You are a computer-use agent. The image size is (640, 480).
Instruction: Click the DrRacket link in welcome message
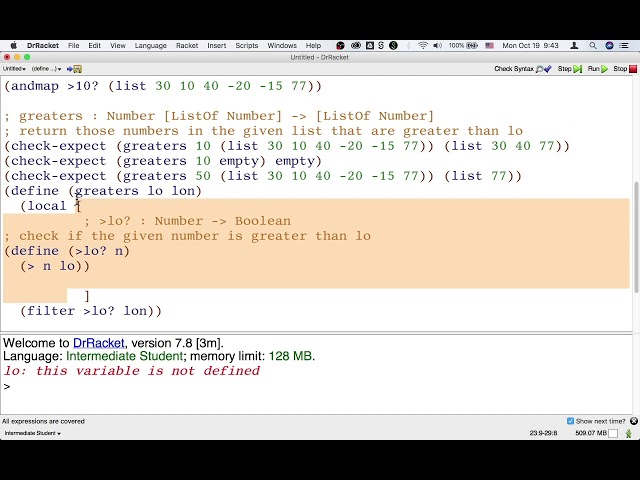(99, 343)
